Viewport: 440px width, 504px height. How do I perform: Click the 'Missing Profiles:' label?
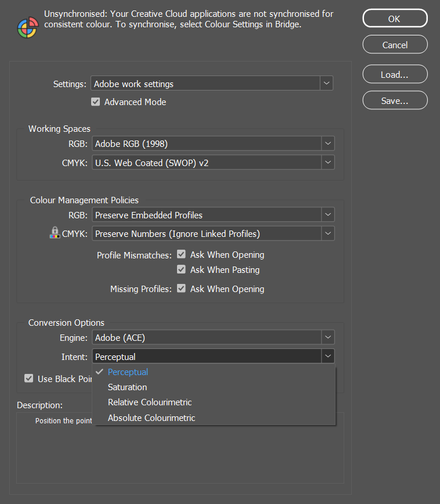pyautogui.click(x=141, y=289)
